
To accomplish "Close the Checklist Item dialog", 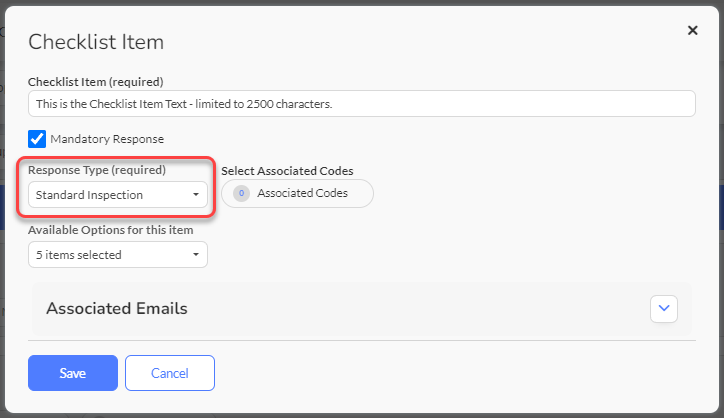I will coord(692,30).
